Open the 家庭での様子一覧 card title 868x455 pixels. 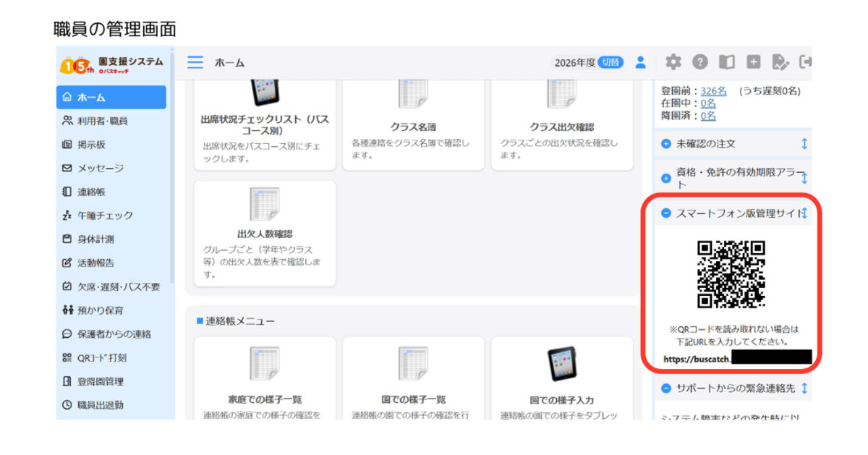coord(265,399)
